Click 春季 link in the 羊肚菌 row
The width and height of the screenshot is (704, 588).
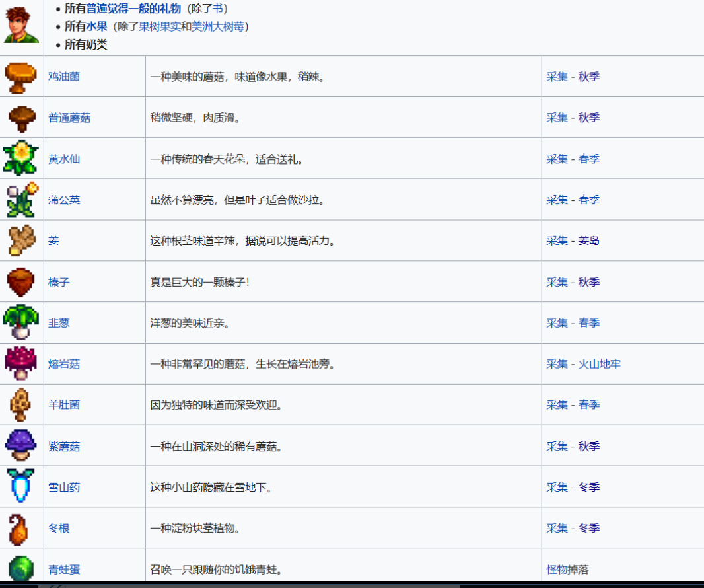588,405
